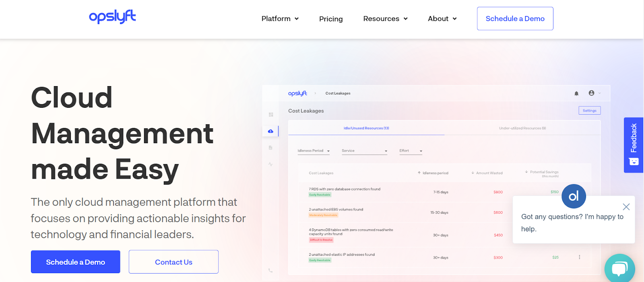Click the Contact Us button
This screenshot has height=282, width=644.
point(173,262)
